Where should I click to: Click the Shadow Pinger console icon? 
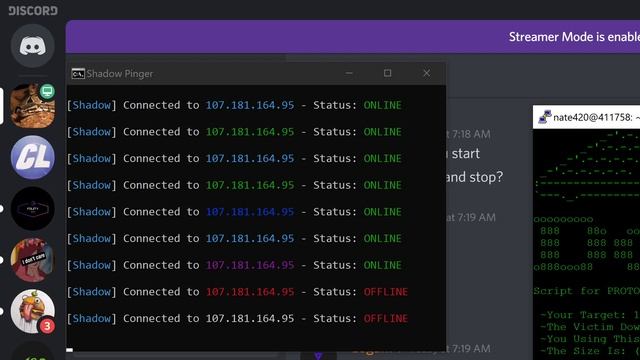point(78,74)
